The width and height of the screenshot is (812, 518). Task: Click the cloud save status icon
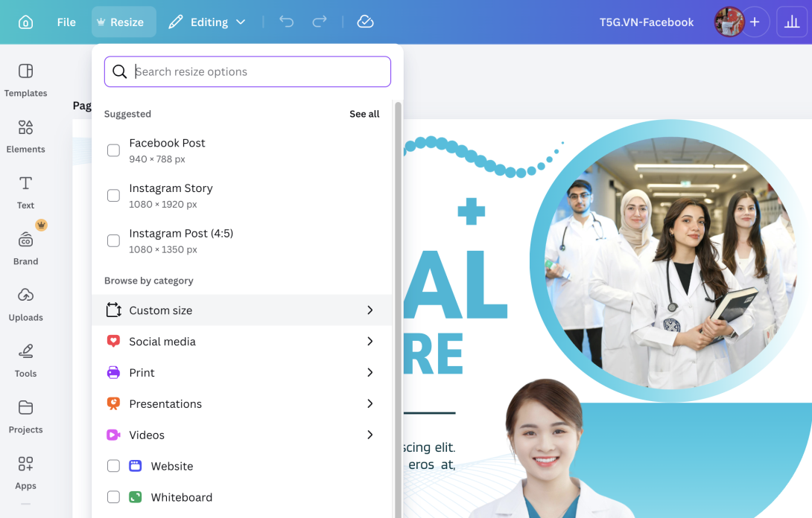365,22
